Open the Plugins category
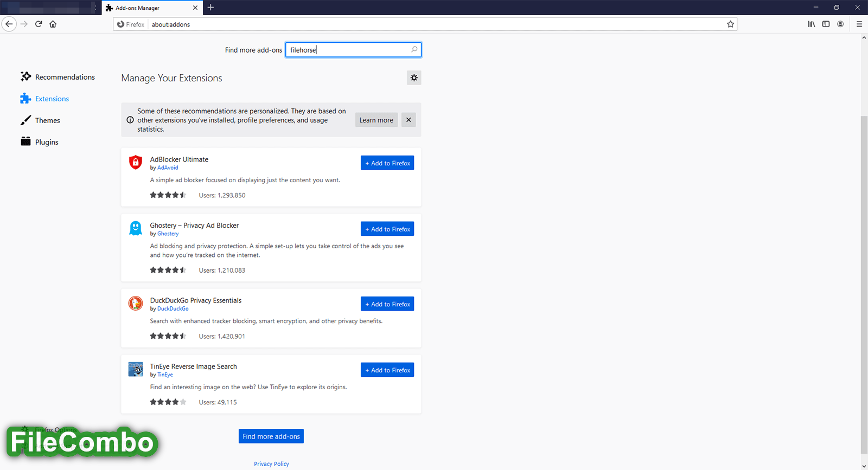This screenshot has width=868, height=470. [x=39, y=142]
